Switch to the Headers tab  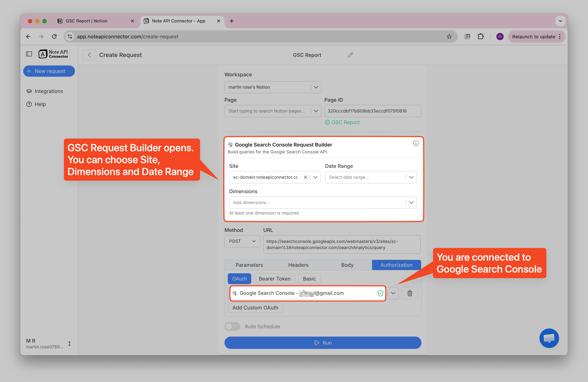click(298, 265)
